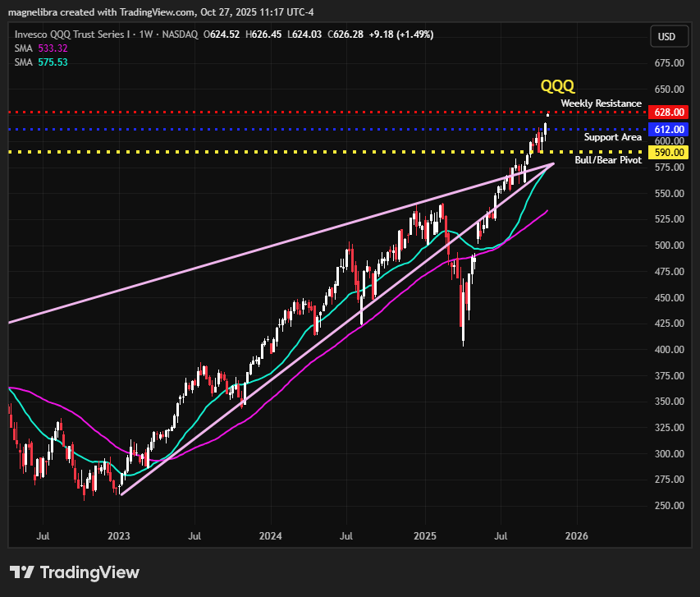The width and height of the screenshot is (700, 597).
Task: Click the 650.00 price axis label
Action: [x=669, y=90]
